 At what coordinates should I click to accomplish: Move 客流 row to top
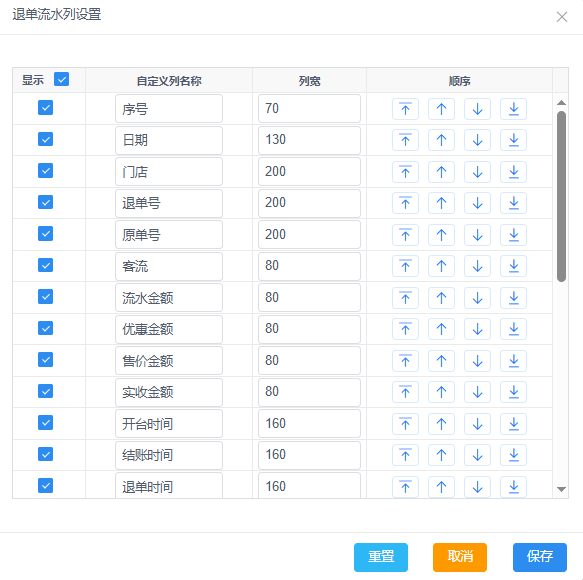click(405, 266)
